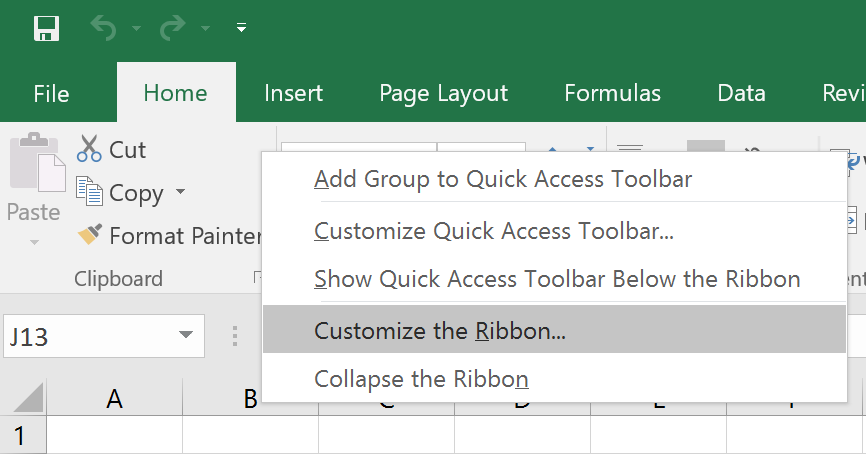Click the Copy icon
Screen dimensions: 866x454
(90, 193)
